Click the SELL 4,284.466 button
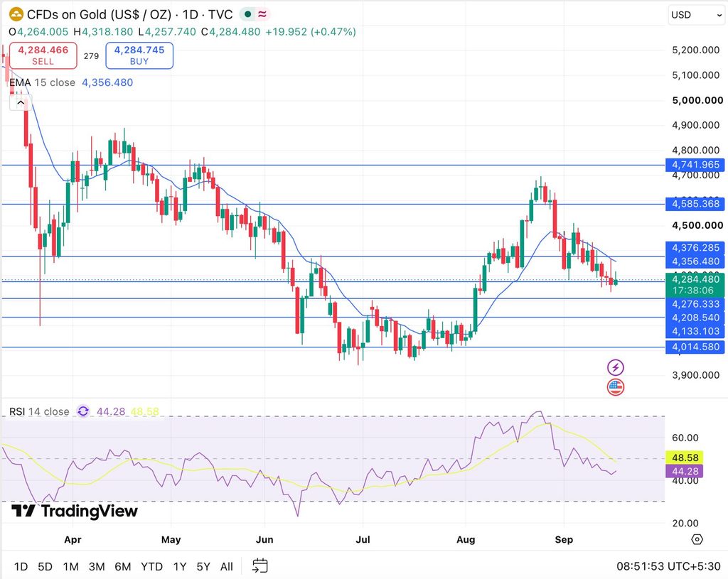 [x=43, y=55]
